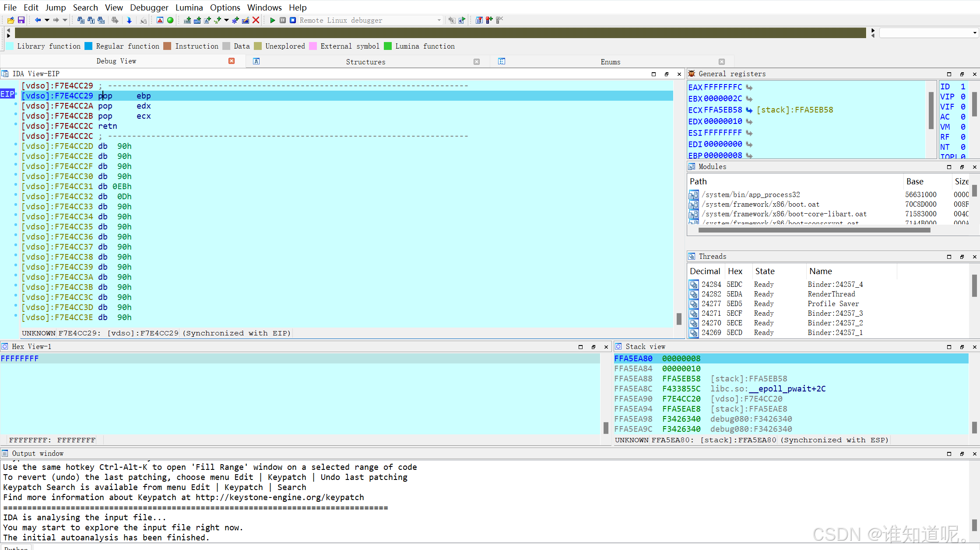Select the RenderThread thread row

[x=831, y=294]
